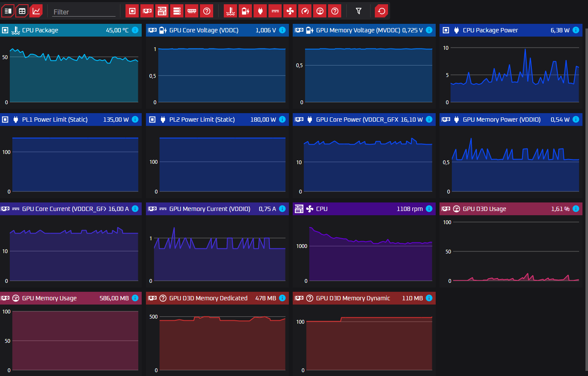Click the funnel filter icon
This screenshot has width=588, height=376.
coord(359,11)
